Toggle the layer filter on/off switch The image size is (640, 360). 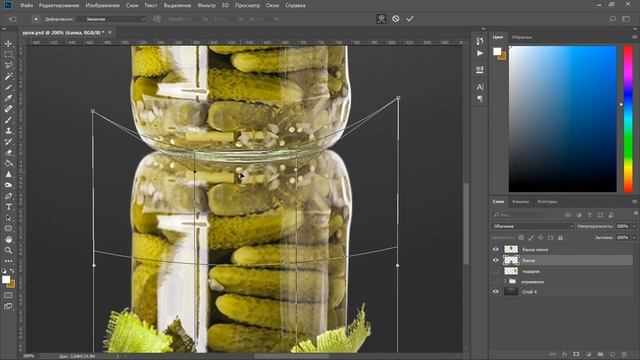(x=636, y=214)
